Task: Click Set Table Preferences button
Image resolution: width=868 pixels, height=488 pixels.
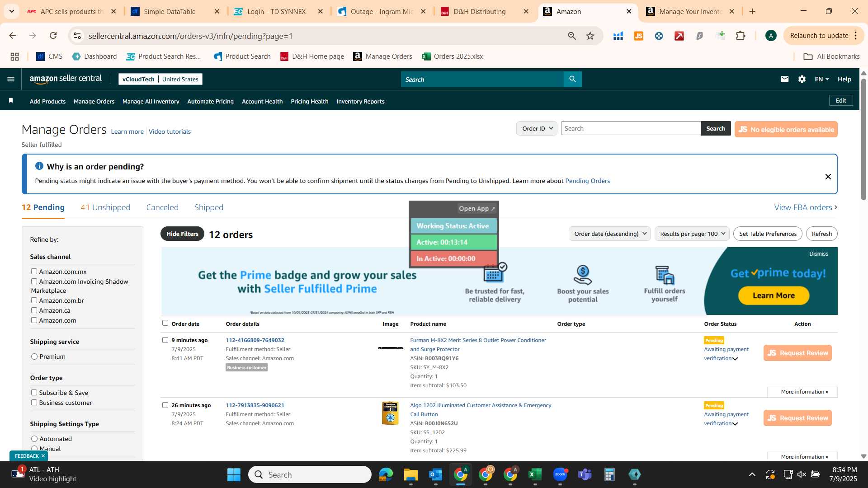Action: click(x=768, y=234)
